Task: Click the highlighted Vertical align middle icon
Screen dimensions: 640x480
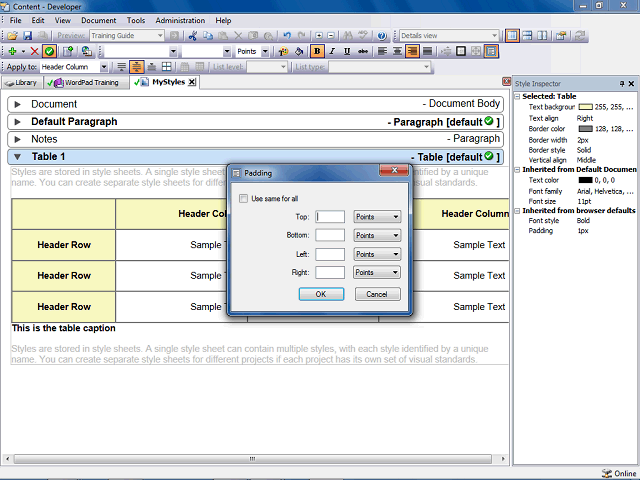Action: pyautogui.click(x=136, y=67)
